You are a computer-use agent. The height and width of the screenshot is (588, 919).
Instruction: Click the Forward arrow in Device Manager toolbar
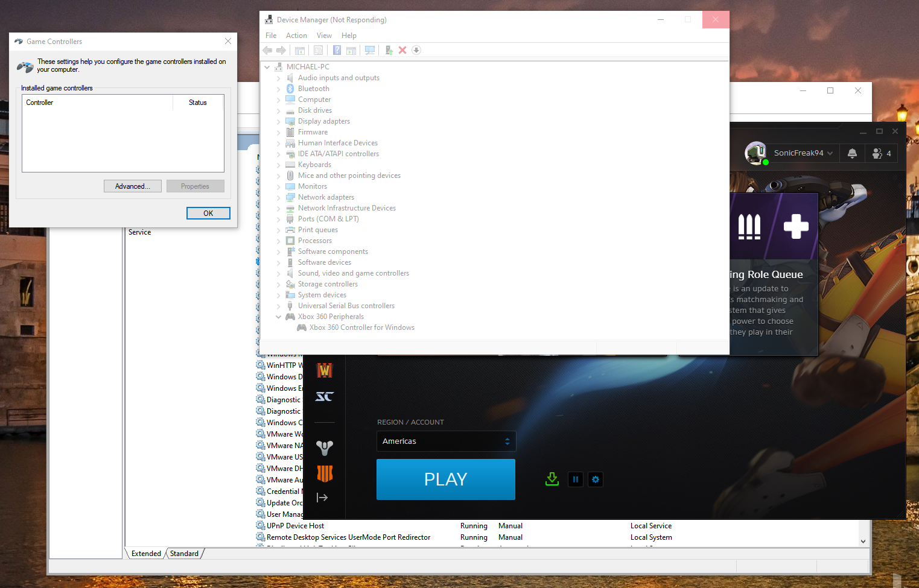(x=281, y=50)
